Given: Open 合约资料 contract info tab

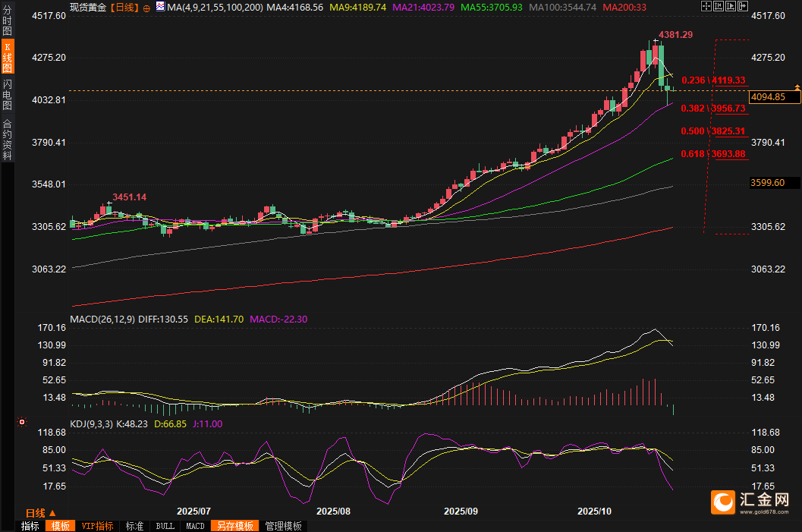Looking at the screenshot, I should pos(7,139).
